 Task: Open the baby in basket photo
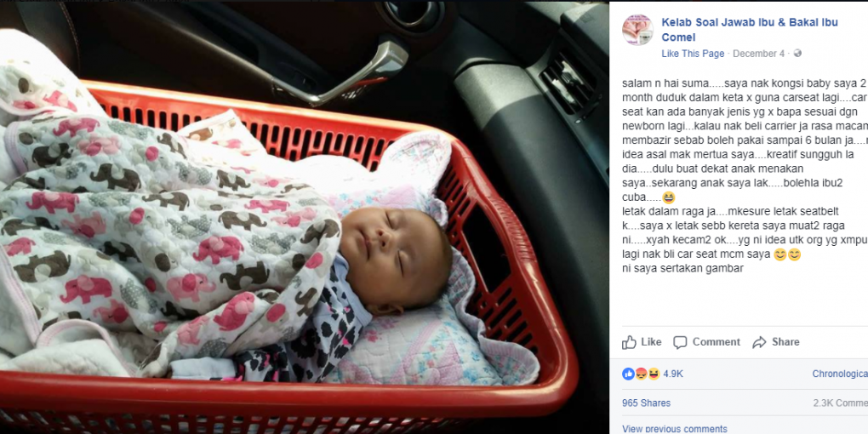click(305, 217)
